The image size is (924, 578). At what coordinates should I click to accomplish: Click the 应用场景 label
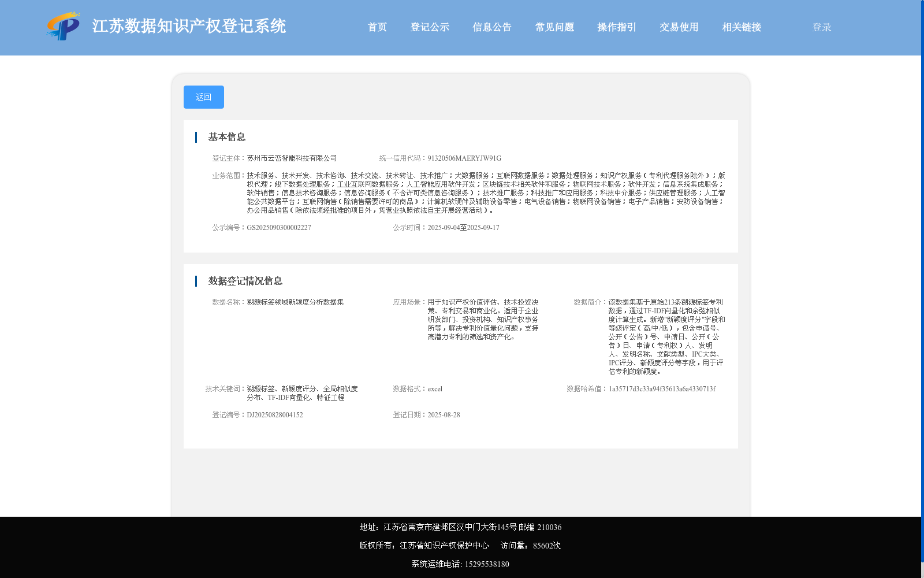click(410, 302)
